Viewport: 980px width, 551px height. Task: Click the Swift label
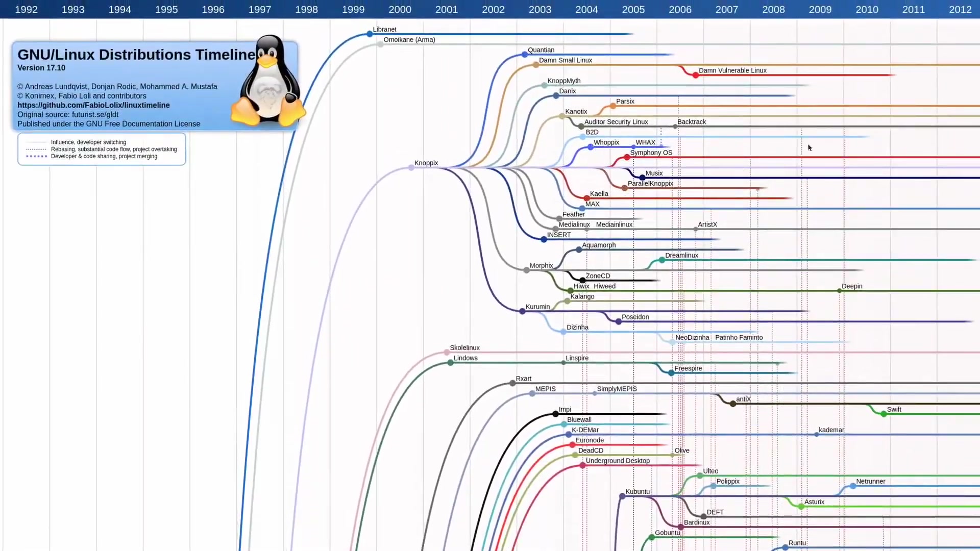click(894, 410)
